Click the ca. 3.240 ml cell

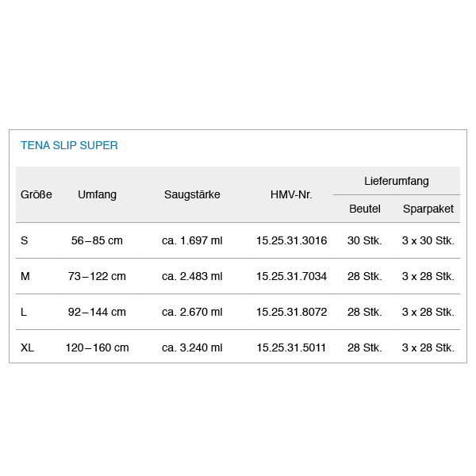192,347
